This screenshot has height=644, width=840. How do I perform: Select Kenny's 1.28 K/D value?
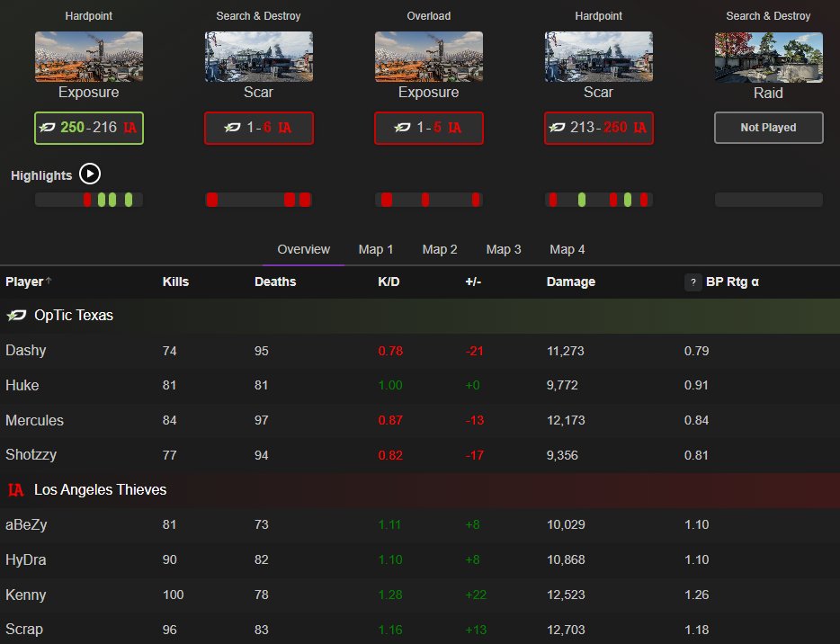point(390,595)
